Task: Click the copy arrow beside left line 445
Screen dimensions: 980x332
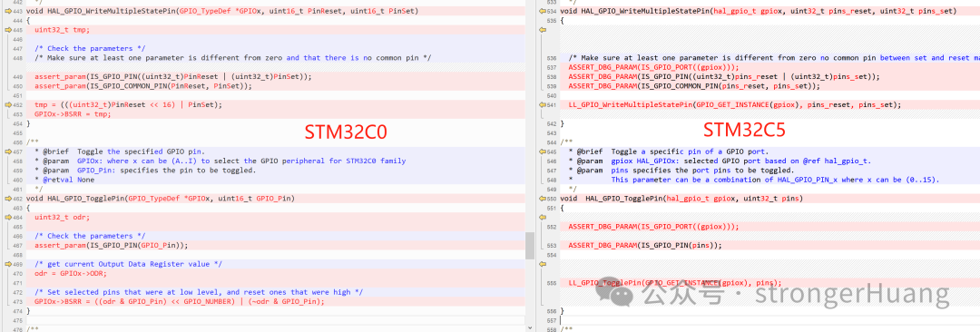Action: [7, 30]
